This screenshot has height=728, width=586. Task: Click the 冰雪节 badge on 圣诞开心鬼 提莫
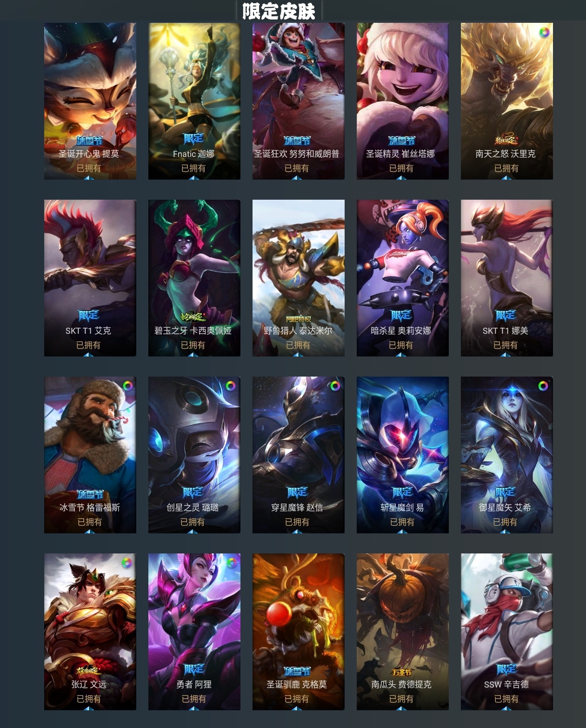tap(89, 141)
